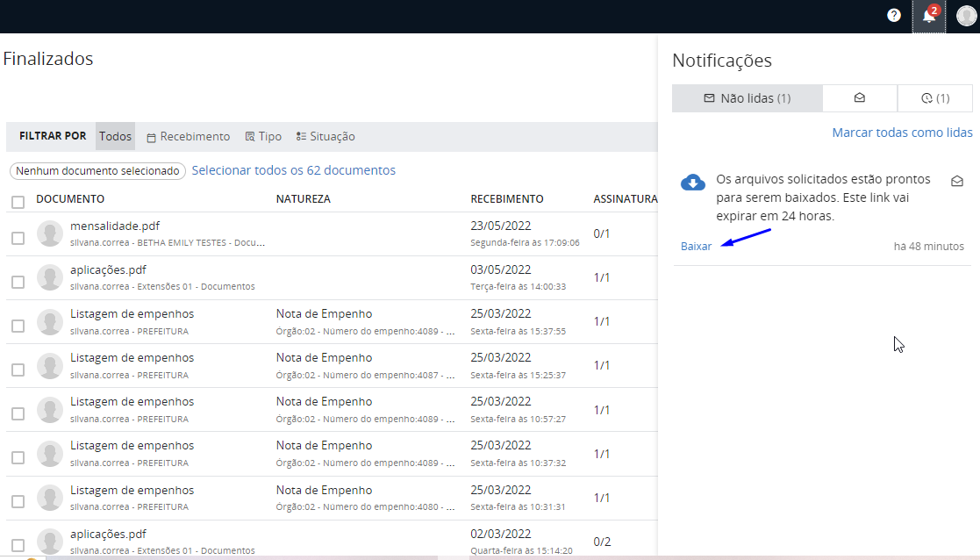Click the help question mark icon
This screenshot has height=560, width=980.
click(894, 15)
